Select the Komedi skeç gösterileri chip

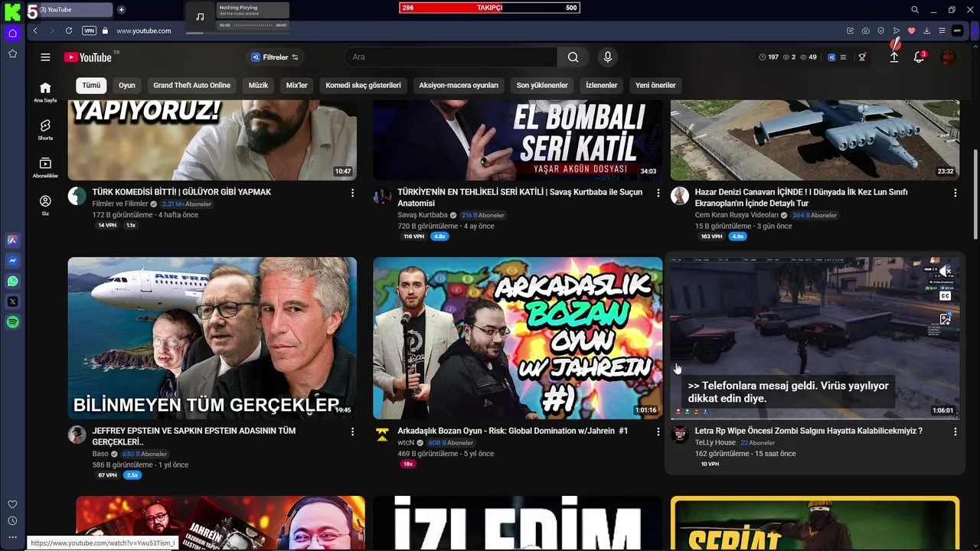coord(363,85)
